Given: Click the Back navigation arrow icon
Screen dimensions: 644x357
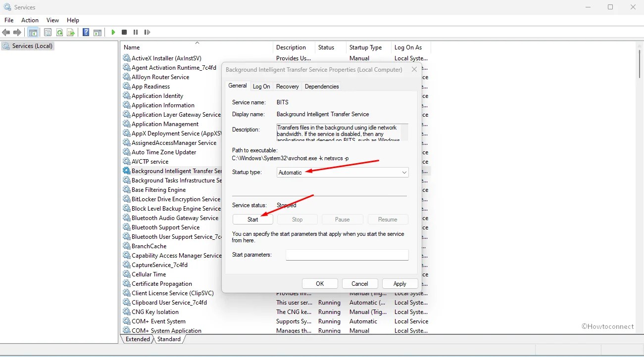Looking at the screenshot, I should [x=6, y=32].
